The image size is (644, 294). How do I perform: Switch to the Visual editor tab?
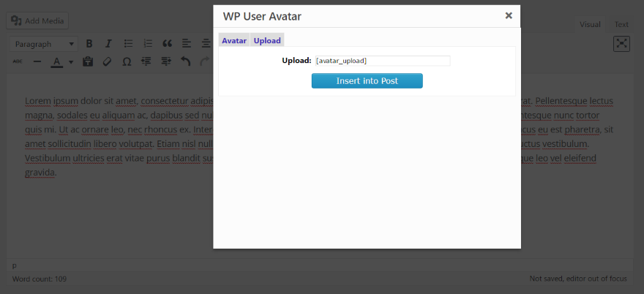tap(590, 25)
